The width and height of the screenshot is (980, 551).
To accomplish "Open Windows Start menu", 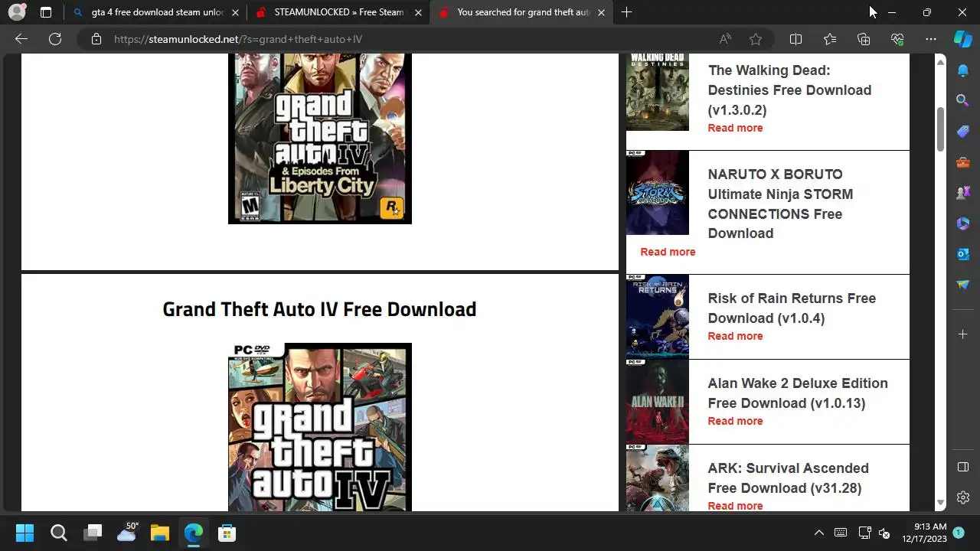I will [24, 533].
